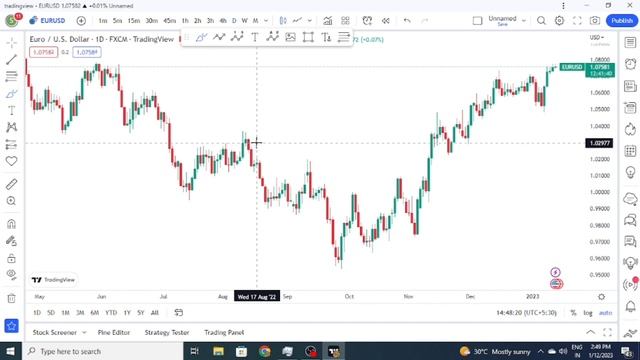This screenshot has height=360, width=640.
Task: Collapse the bottom panel with the chevron
Action: 591,332
